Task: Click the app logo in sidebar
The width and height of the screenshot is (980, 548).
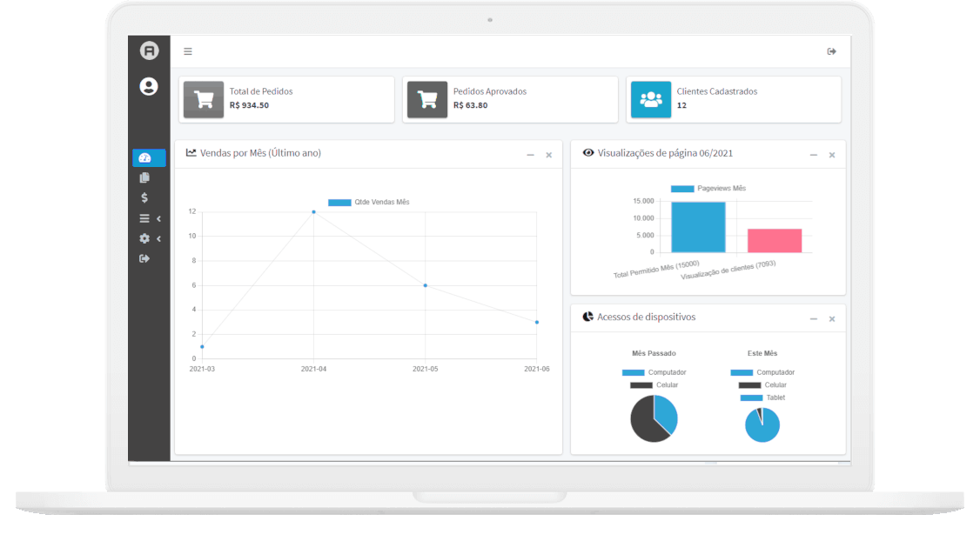Action: (149, 50)
